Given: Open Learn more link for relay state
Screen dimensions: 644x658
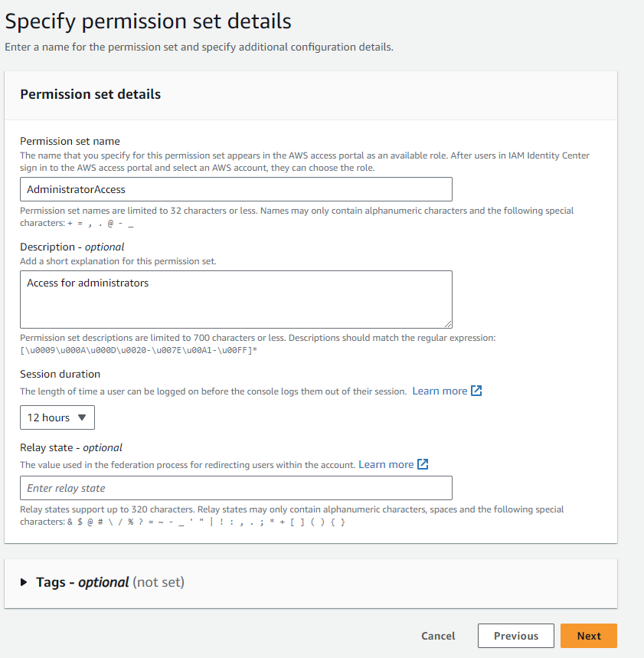Looking at the screenshot, I should [x=385, y=464].
